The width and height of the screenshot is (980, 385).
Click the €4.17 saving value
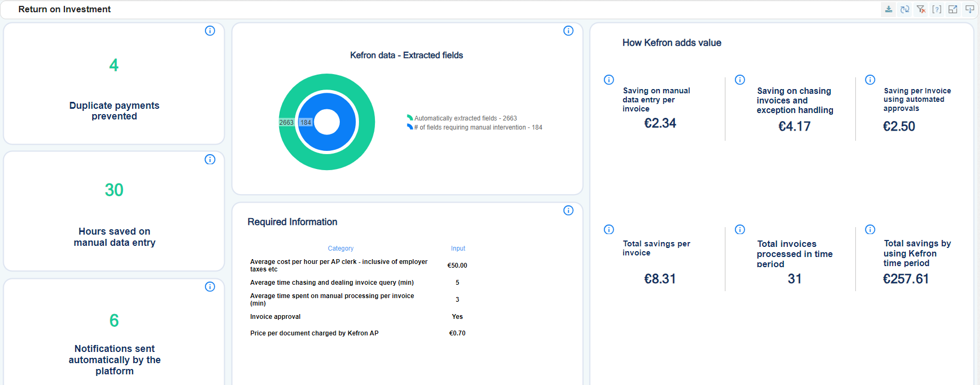(794, 126)
